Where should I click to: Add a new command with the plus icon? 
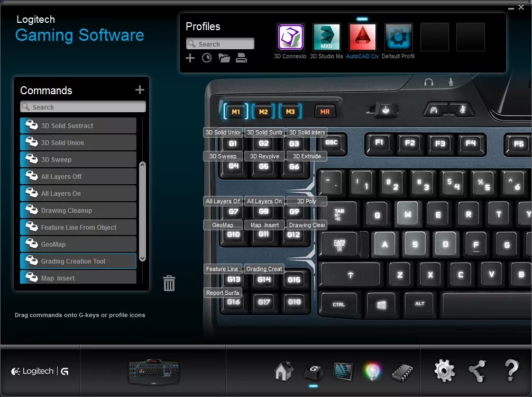point(140,89)
